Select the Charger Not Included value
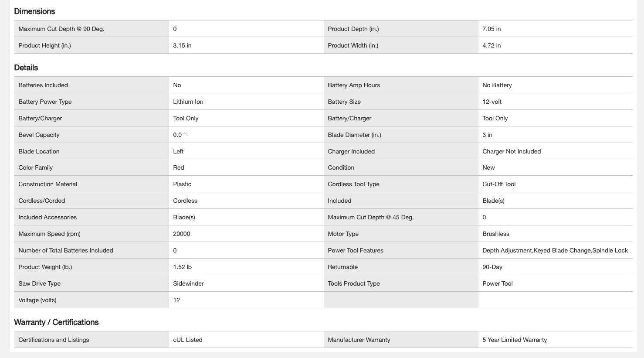The image size is (644, 358). [x=512, y=151]
